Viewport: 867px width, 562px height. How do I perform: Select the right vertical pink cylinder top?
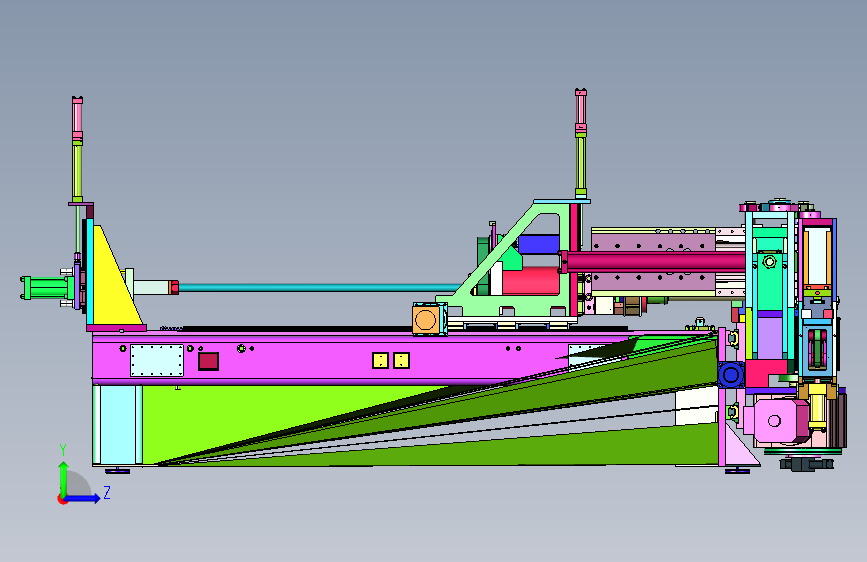point(581,111)
